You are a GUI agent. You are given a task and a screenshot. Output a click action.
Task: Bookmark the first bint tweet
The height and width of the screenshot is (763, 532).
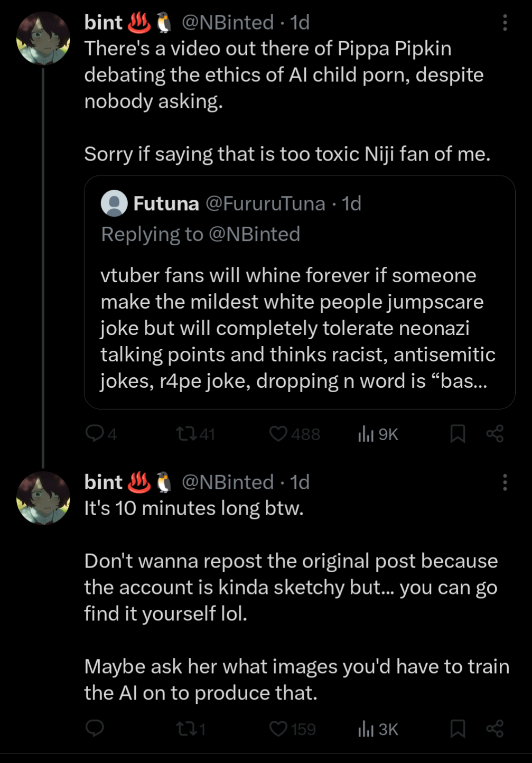[458, 434]
